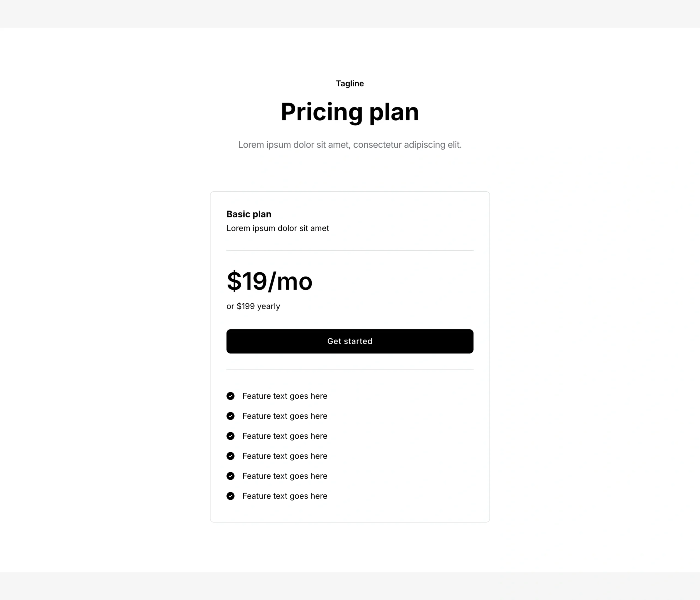
Task: Click the plan description under Basic plan
Action: coord(277,228)
